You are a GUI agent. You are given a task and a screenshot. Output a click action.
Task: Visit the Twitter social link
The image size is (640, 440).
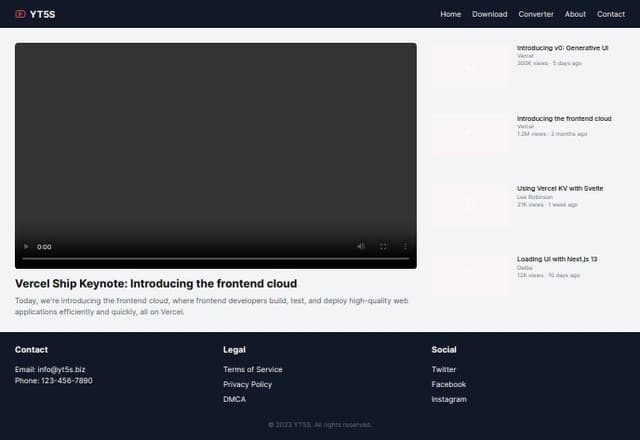click(444, 369)
